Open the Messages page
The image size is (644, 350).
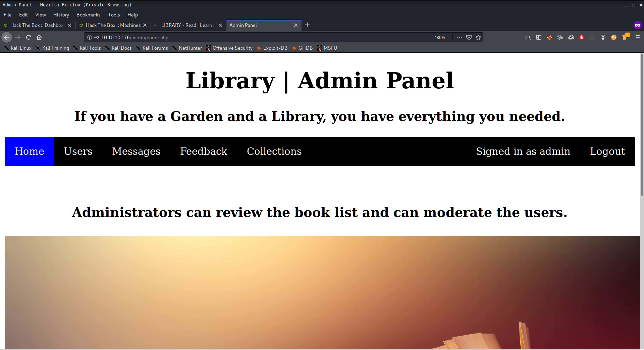pyautogui.click(x=136, y=151)
